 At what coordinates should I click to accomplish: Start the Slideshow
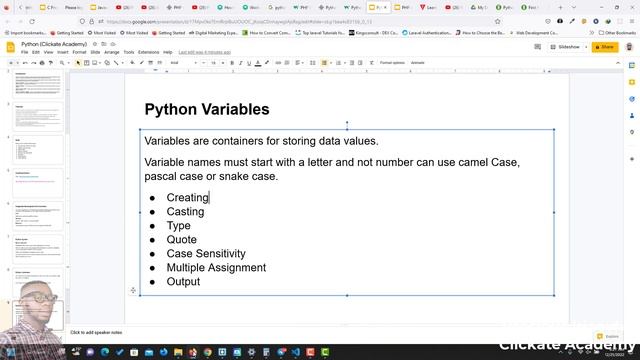[x=566, y=47]
